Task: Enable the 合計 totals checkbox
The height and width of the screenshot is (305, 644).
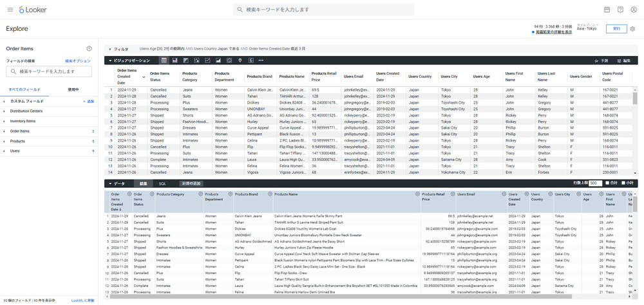Action: 608,183
